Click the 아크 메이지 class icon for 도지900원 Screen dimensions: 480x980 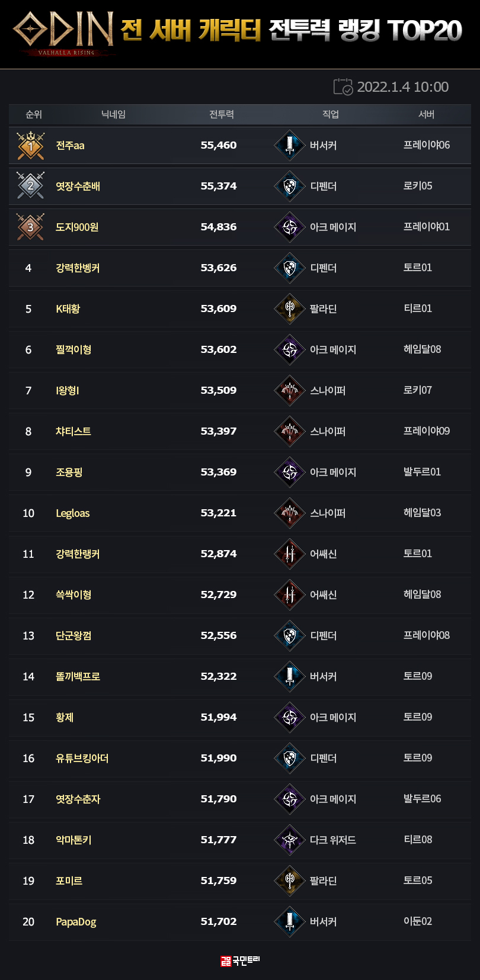(290, 227)
